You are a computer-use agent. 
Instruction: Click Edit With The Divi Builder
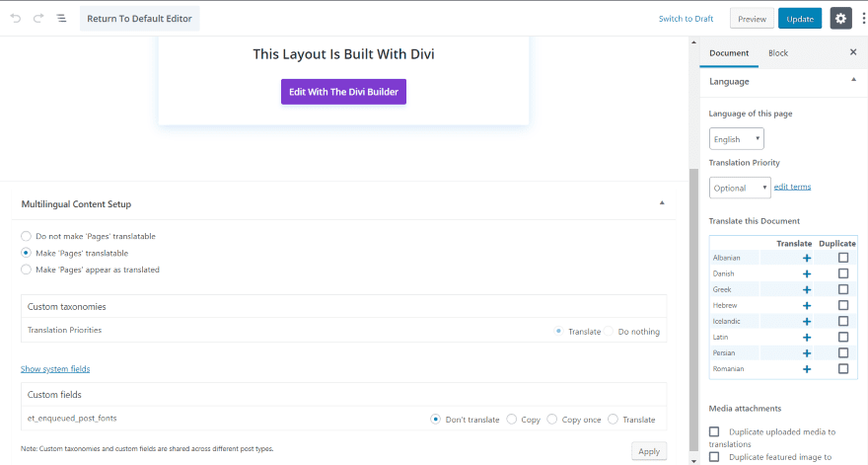click(x=343, y=92)
